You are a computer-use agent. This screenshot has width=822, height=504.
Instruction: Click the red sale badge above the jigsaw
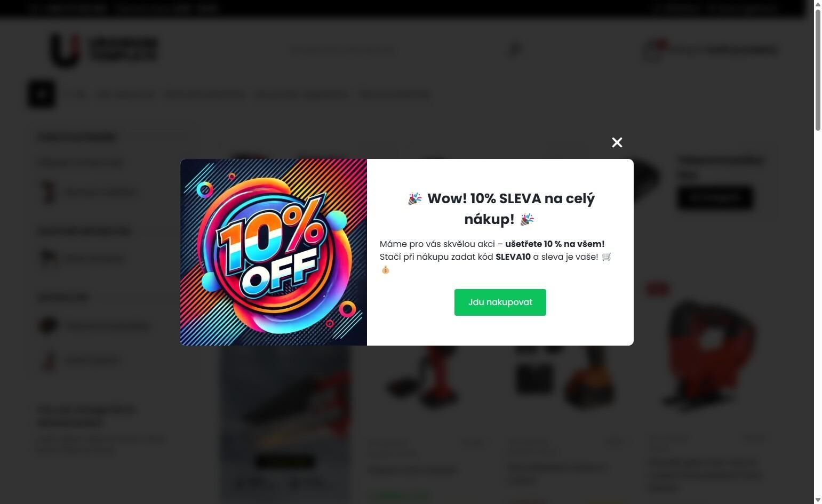pos(658,289)
